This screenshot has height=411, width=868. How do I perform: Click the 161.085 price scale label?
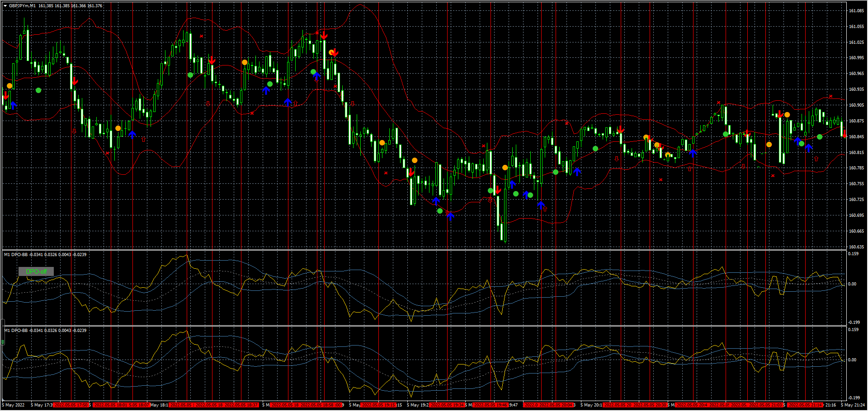point(856,11)
